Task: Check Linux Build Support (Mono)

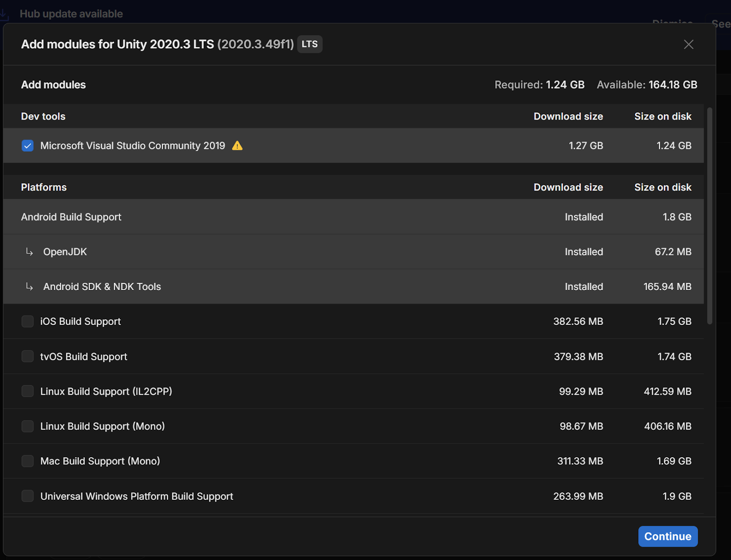Action: (27, 426)
